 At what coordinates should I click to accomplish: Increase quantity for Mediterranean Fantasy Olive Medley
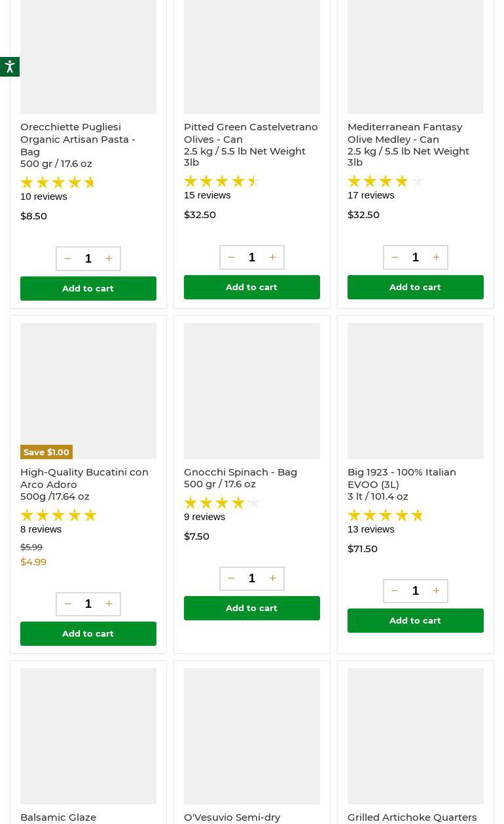[436, 257]
